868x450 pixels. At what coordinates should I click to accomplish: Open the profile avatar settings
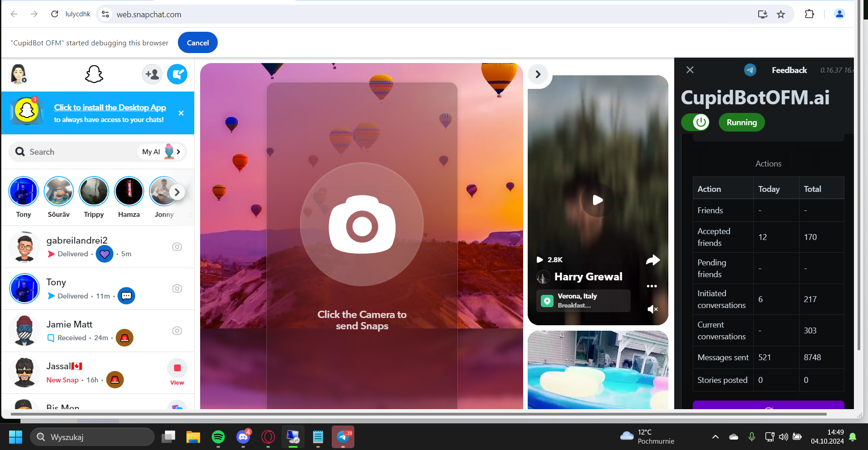[x=19, y=74]
